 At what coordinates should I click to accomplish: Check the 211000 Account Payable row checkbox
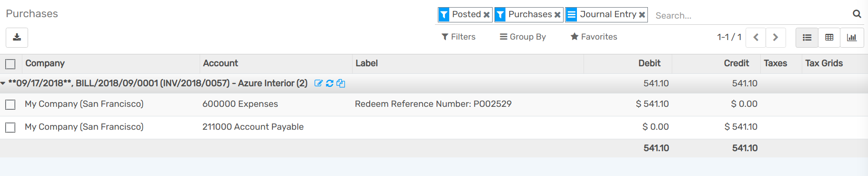pos(10,127)
